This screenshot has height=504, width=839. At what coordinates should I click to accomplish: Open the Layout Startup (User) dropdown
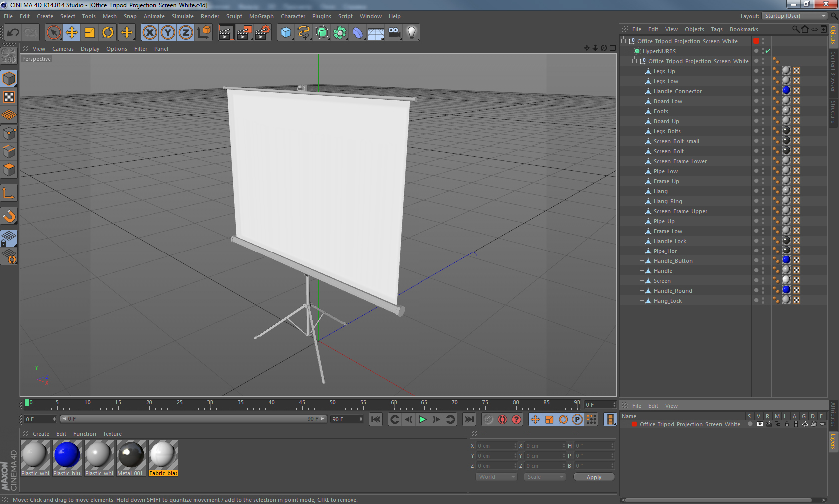click(795, 16)
